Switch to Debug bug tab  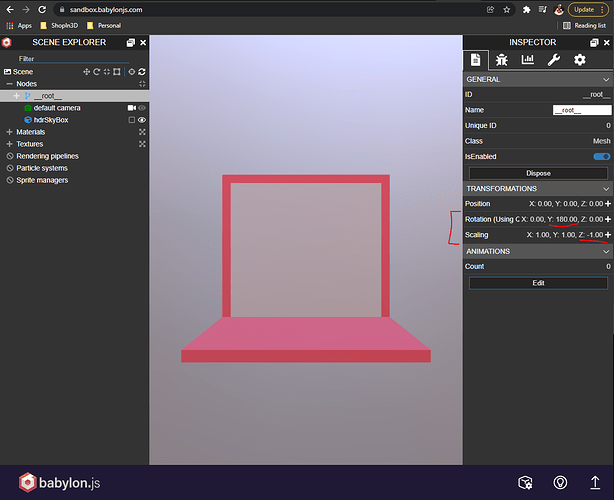[502, 60]
